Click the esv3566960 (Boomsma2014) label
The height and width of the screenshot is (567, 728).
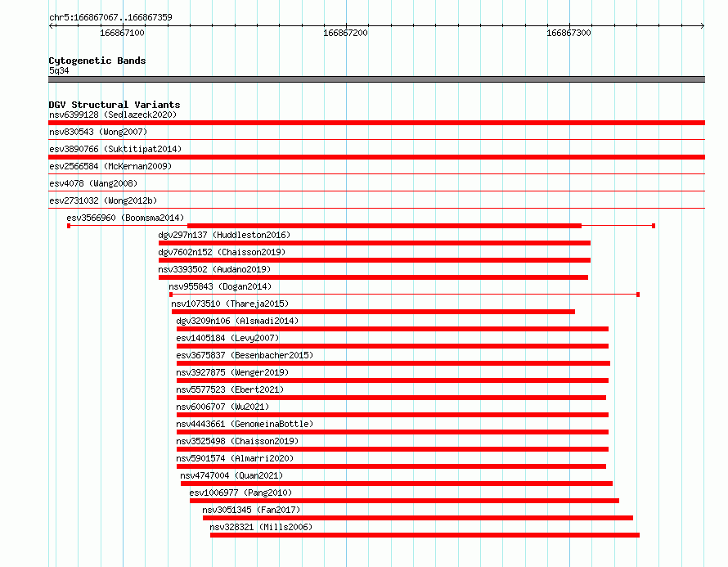coord(125,218)
